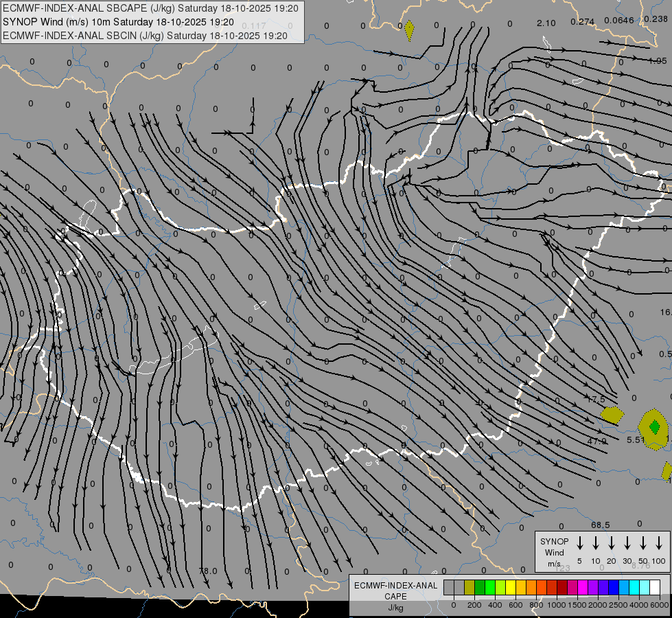
Task: Pick the maroon dark red swatch in the CAPE scale
Action: (562, 587)
